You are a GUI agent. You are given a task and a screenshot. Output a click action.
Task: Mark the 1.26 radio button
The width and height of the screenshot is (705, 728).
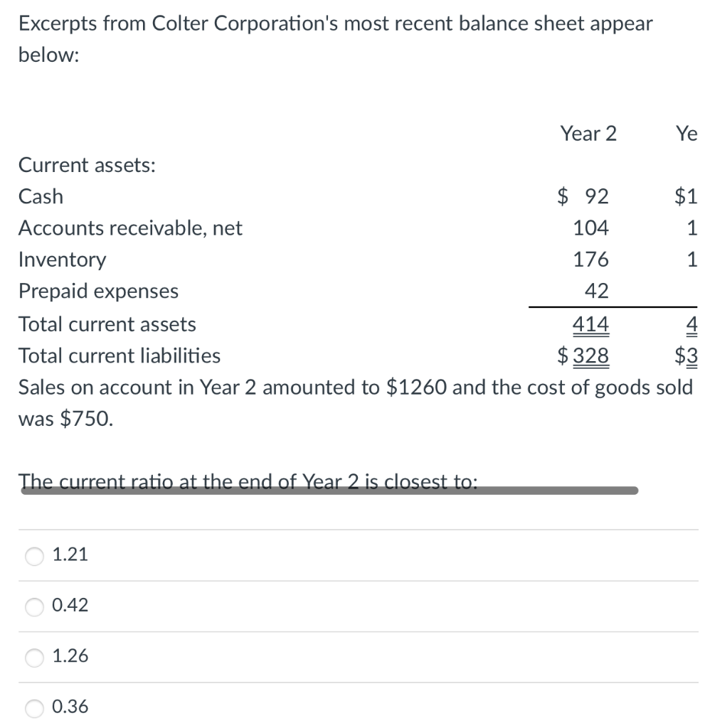coord(34,657)
